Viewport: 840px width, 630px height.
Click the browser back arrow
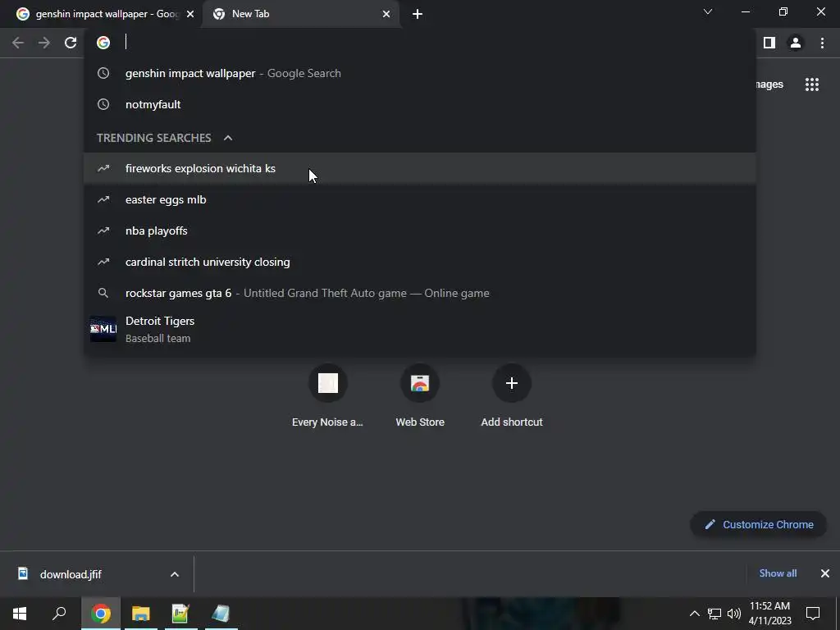[x=18, y=43]
